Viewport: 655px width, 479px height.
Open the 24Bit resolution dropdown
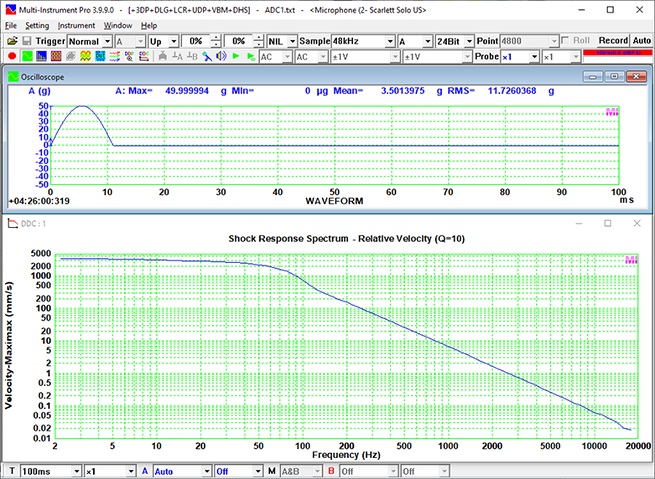468,41
